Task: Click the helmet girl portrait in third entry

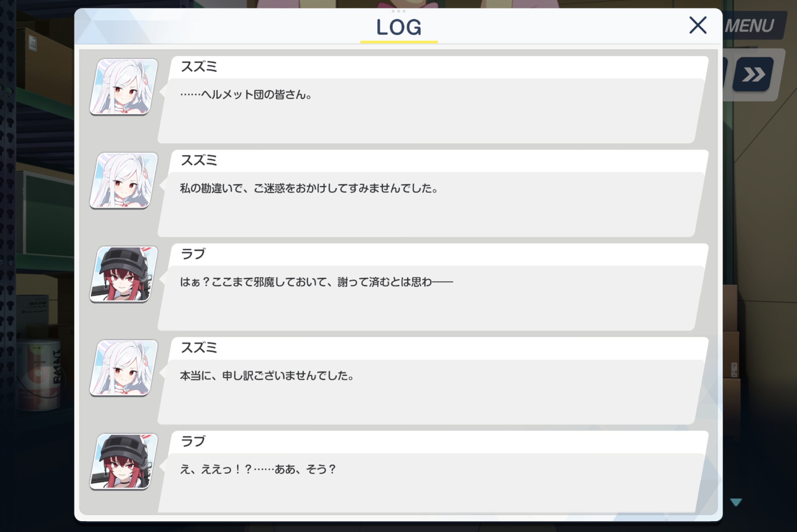Action: tap(124, 274)
